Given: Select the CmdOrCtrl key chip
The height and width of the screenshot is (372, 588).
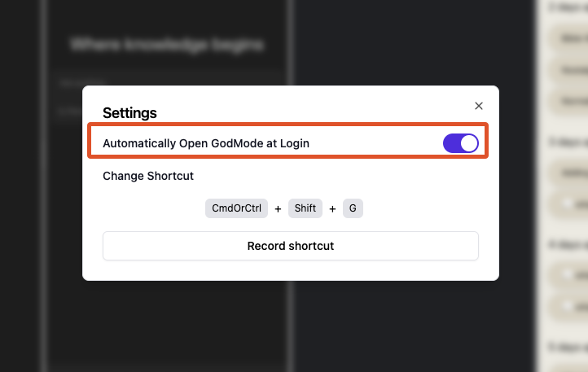Looking at the screenshot, I should tap(237, 208).
